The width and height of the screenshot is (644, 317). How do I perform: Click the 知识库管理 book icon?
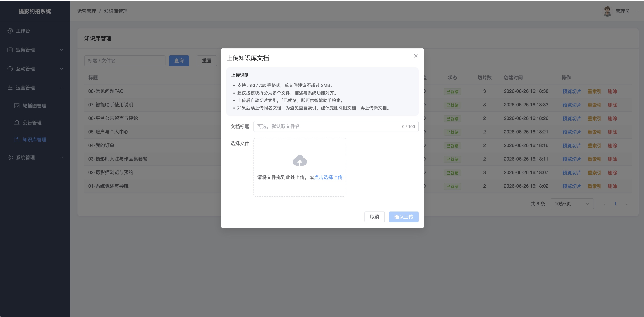click(x=17, y=140)
